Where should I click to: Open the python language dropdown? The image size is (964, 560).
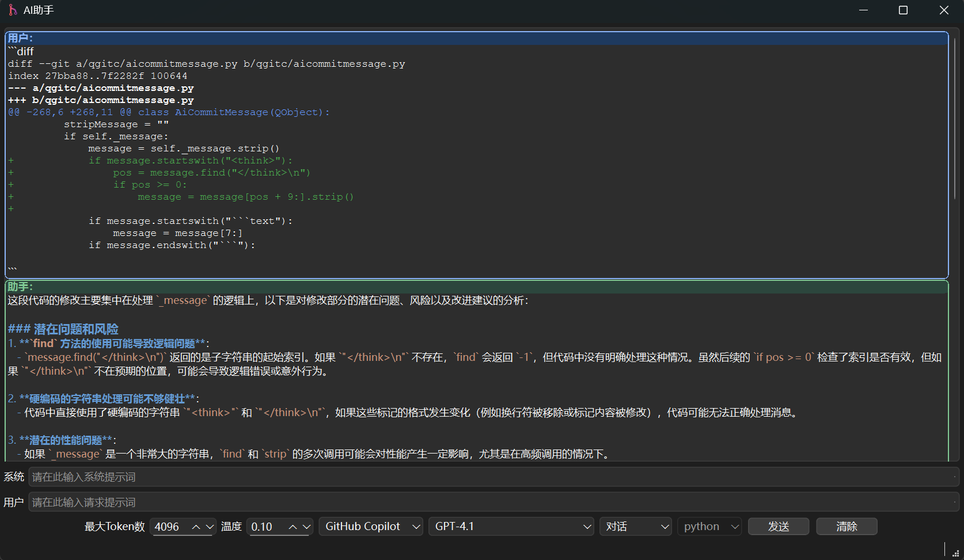pos(709,527)
